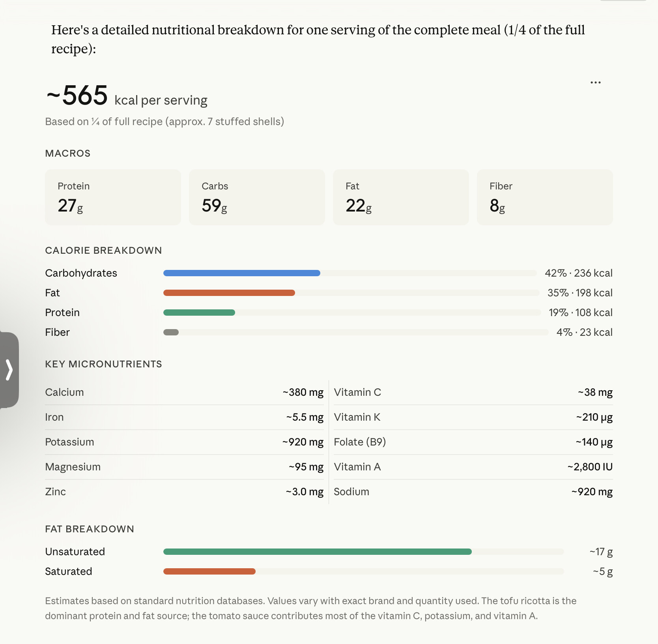Click the green Protein calorie bar
Viewport: 658px width, 644px height.
pyautogui.click(x=199, y=313)
